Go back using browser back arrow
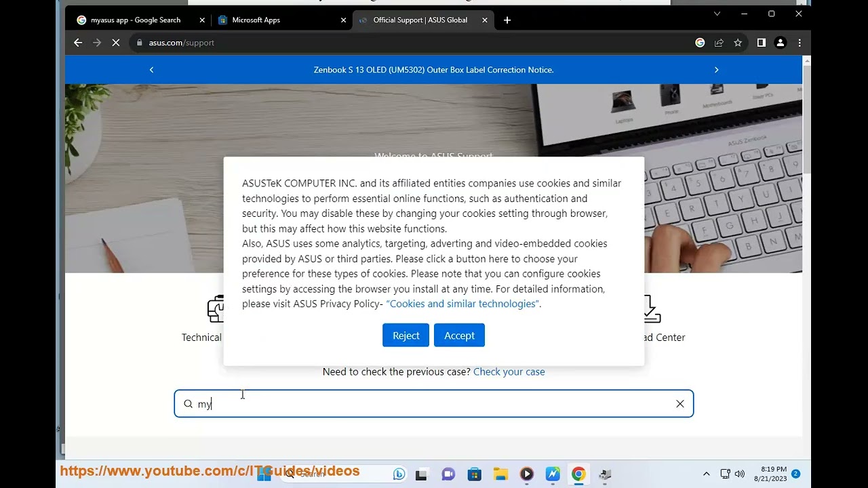Viewport: 868px width, 488px height. pyautogui.click(x=78, y=43)
